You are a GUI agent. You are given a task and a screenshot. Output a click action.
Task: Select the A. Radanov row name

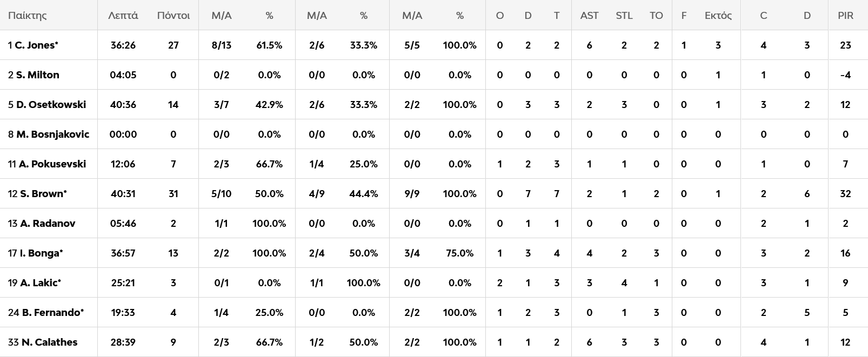click(48, 224)
